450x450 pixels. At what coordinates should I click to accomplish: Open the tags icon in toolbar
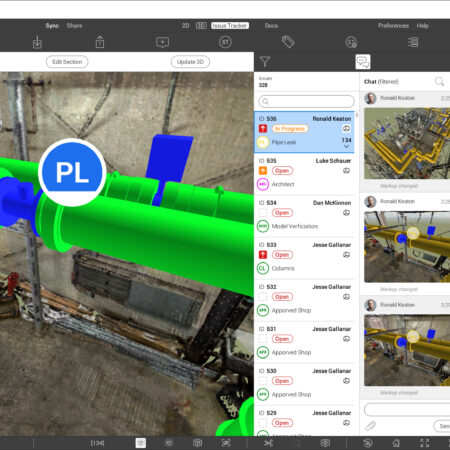pos(288,42)
